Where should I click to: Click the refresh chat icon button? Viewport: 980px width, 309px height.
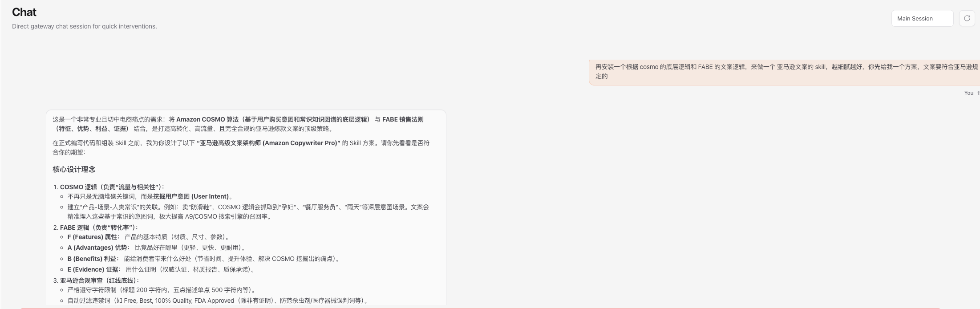967,18
